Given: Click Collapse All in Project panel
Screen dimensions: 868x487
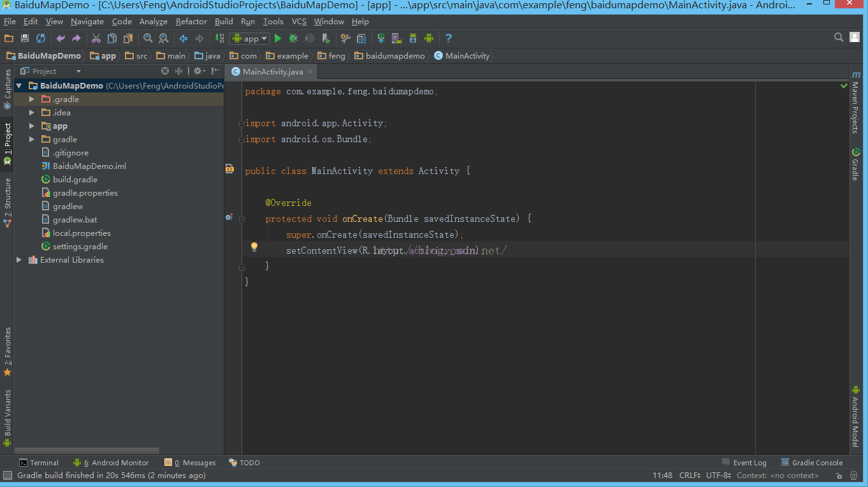Looking at the screenshot, I should pos(179,71).
